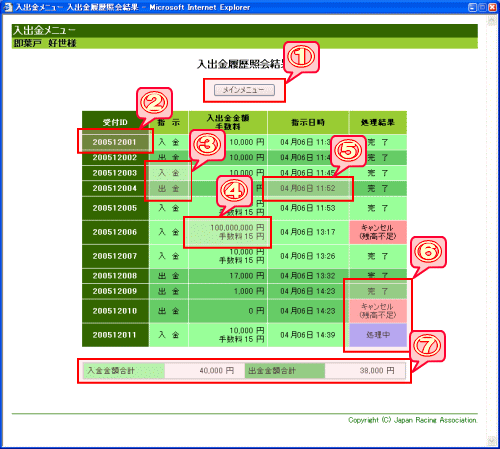Click callout marker number 2

coord(154,103)
